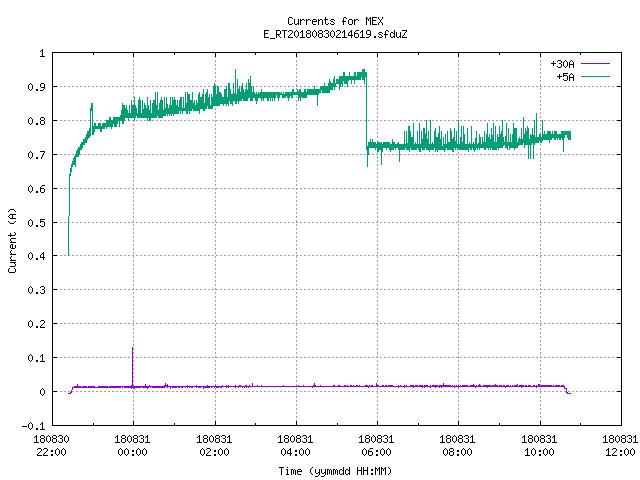Image resolution: width=640 pixels, height=480 pixels.
Task: Click the purple +30A spike at midnight
Action: (133, 365)
